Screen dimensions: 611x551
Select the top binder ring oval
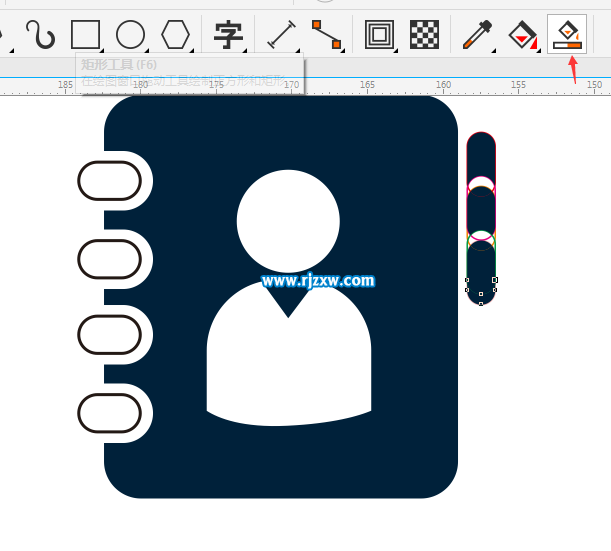(110, 181)
